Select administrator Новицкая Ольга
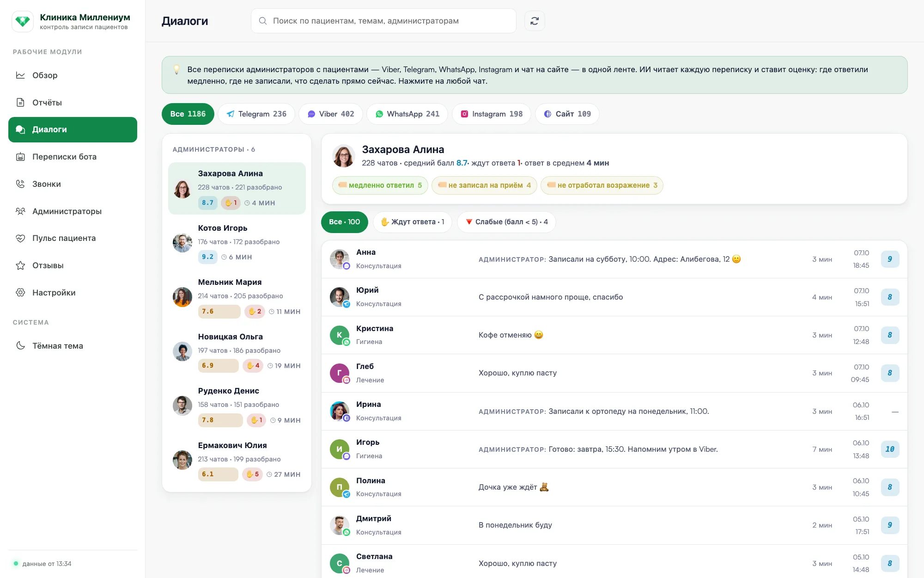924x578 pixels. [x=237, y=351]
